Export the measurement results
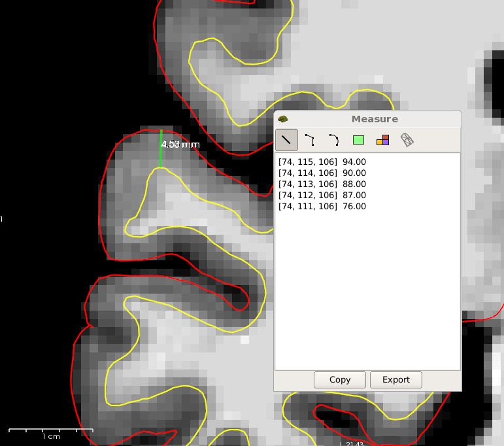The height and width of the screenshot is (446, 504). [395, 380]
